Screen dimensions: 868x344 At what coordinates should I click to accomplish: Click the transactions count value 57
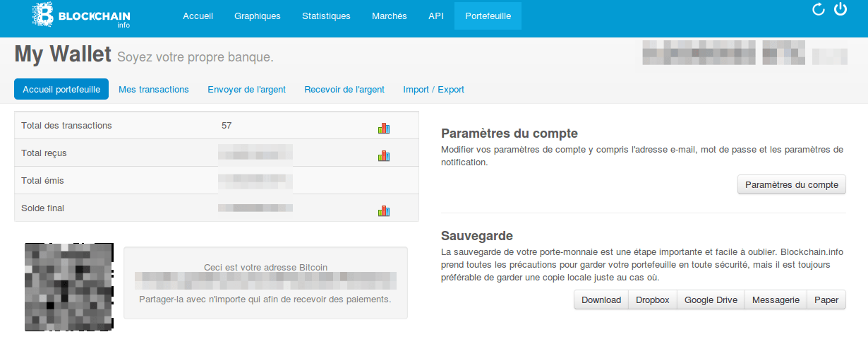coord(227,126)
